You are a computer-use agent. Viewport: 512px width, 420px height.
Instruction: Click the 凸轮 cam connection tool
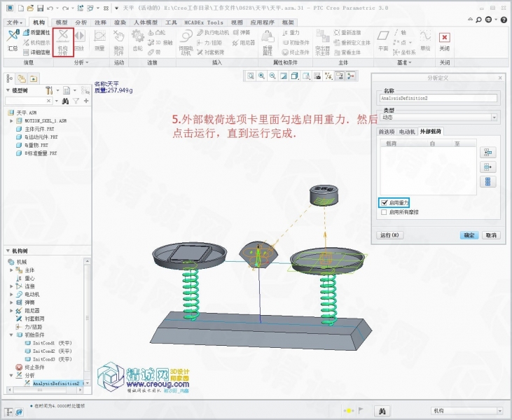click(156, 32)
